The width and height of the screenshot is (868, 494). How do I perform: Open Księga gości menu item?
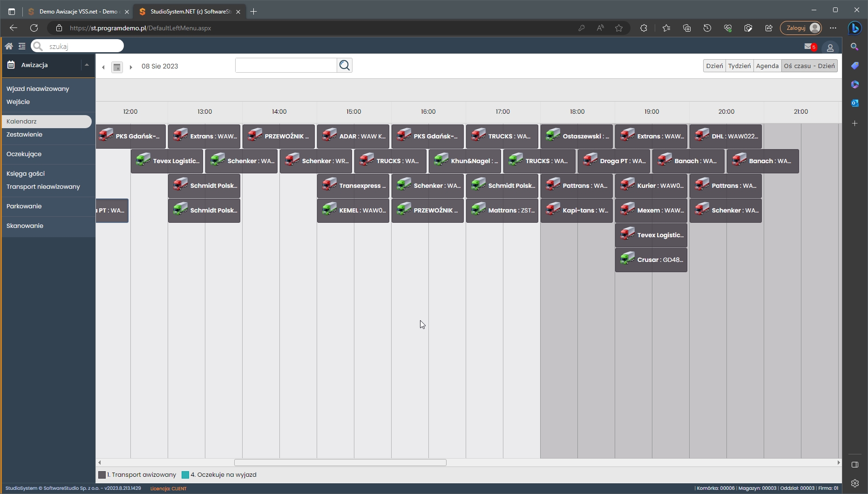click(x=26, y=173)
